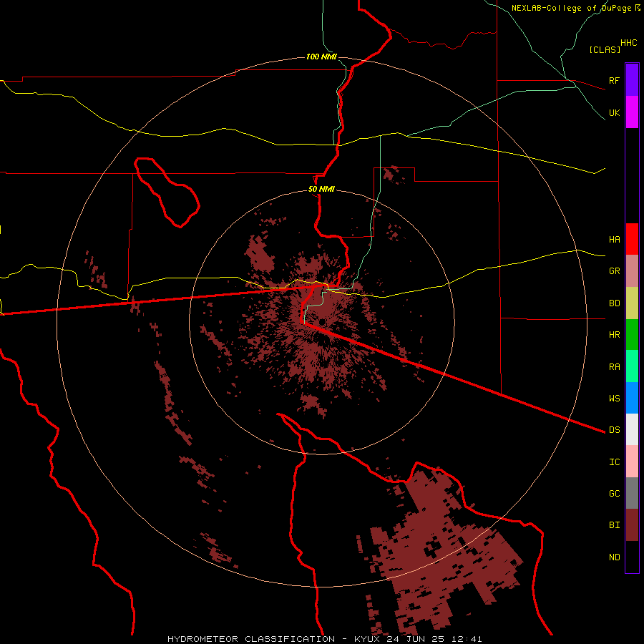Click the Hydrometeor Classification title caption
The height and width of the screenshot is (644, 644).
[x=324, y=639]
